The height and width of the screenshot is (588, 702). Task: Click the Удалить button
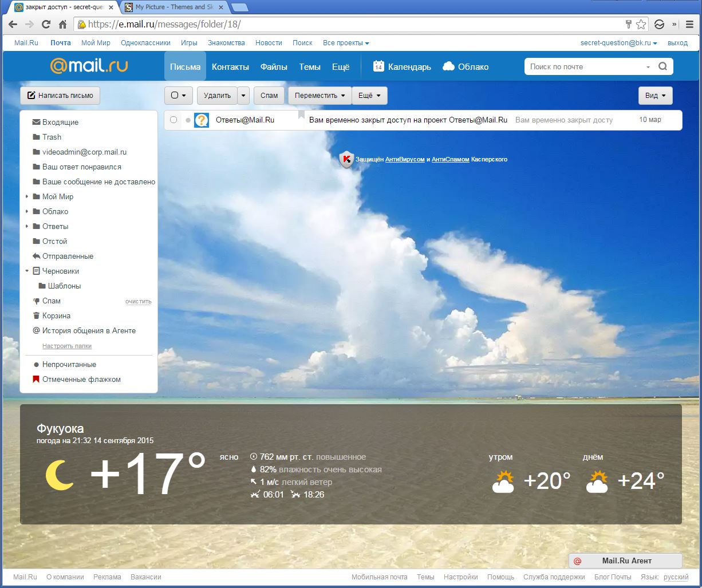217,96
